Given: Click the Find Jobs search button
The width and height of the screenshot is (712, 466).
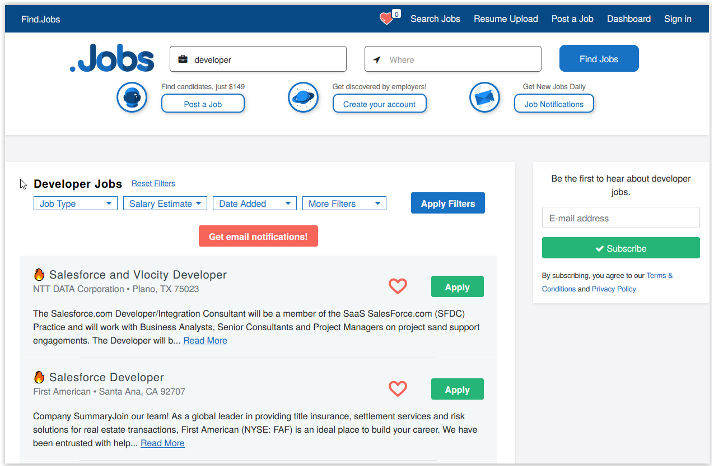Looking at the screenshot, I should pyautogui.click(x=598, y=59).
